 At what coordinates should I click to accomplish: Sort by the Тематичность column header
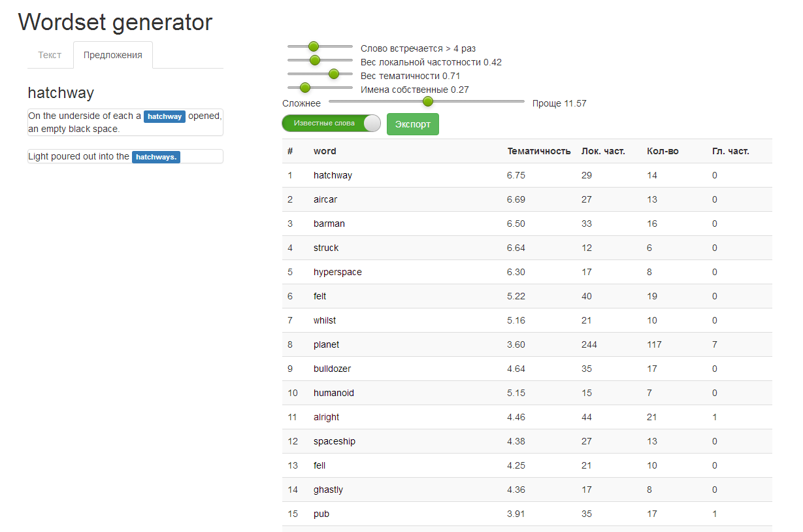[x=539, y=151]
